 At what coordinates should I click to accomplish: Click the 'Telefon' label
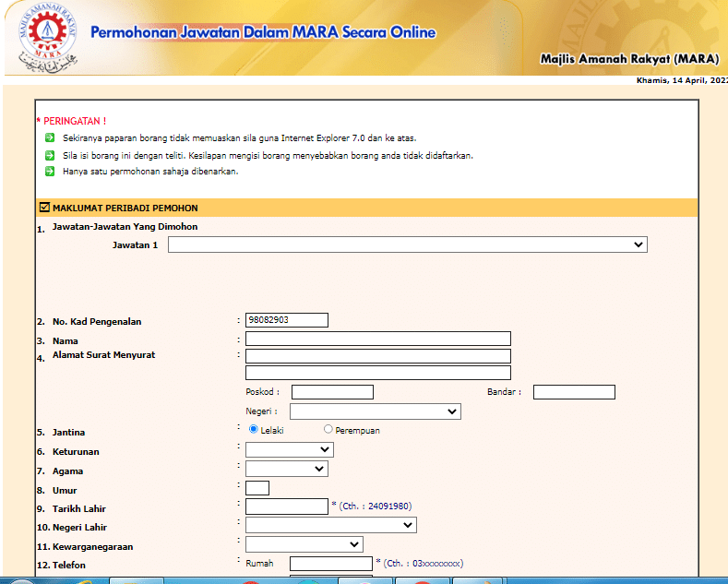(69, 566)
